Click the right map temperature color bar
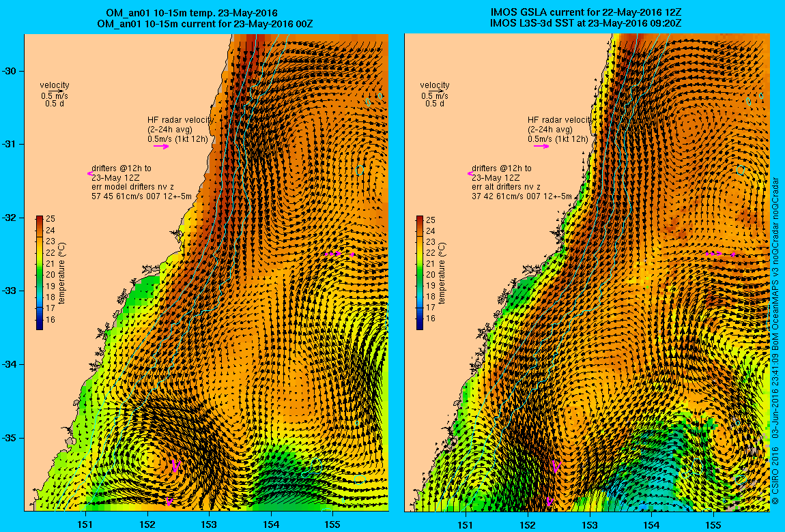The width and height of the screenshot is (785, 532). point(420,273)
